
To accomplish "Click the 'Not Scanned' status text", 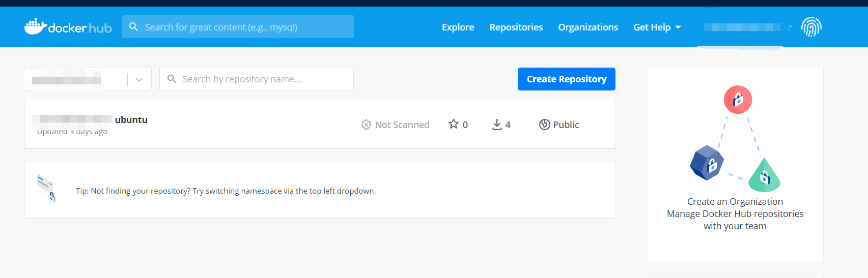I will click(x=402, y=125).
